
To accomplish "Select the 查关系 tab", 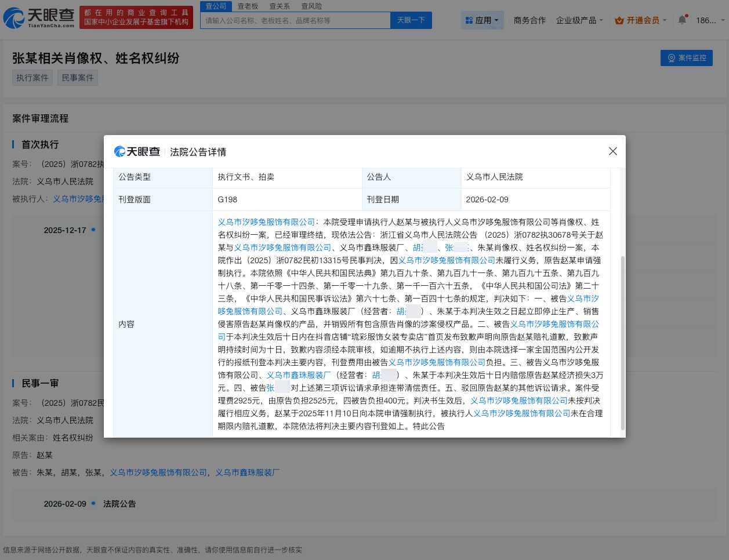I will coord(281,6).
